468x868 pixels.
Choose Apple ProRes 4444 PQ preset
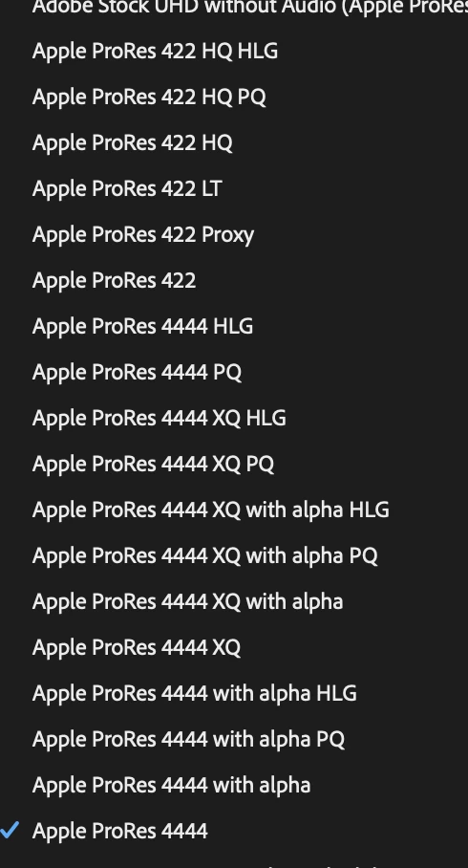(234, 372)
